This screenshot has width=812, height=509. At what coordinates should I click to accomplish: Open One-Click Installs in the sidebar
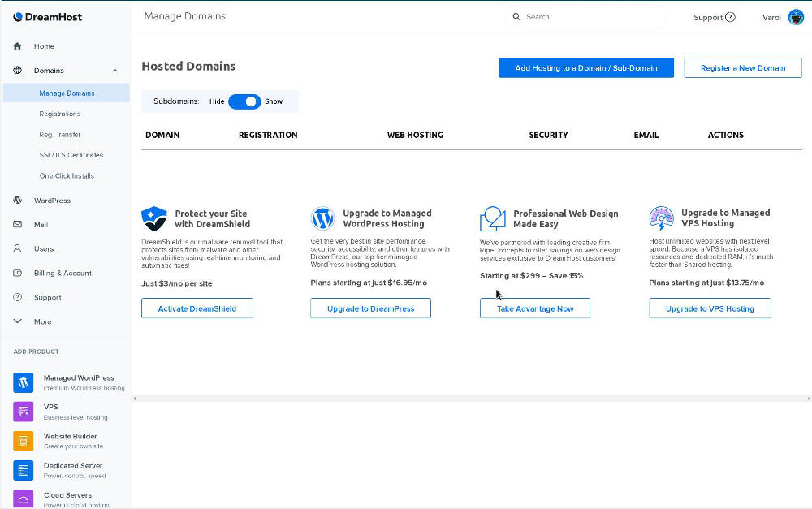(x=67, y=176)
